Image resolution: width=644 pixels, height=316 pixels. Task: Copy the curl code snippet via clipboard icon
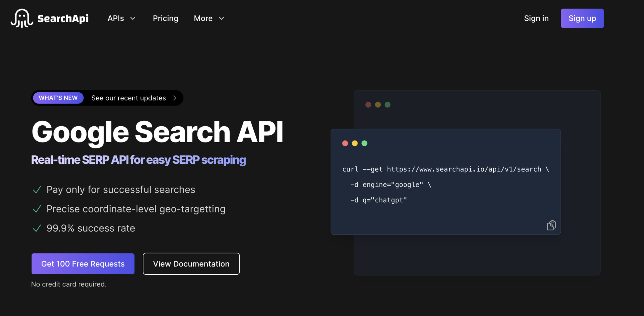552,225
